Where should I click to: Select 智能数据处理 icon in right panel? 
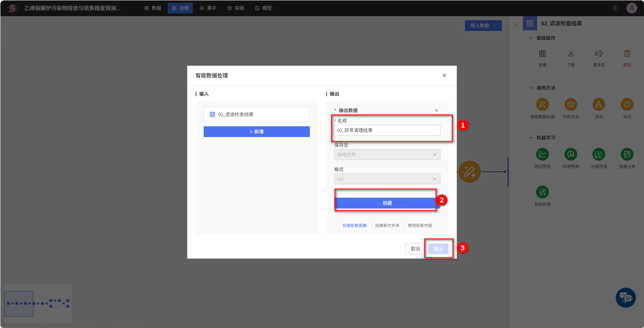point(542,104)
